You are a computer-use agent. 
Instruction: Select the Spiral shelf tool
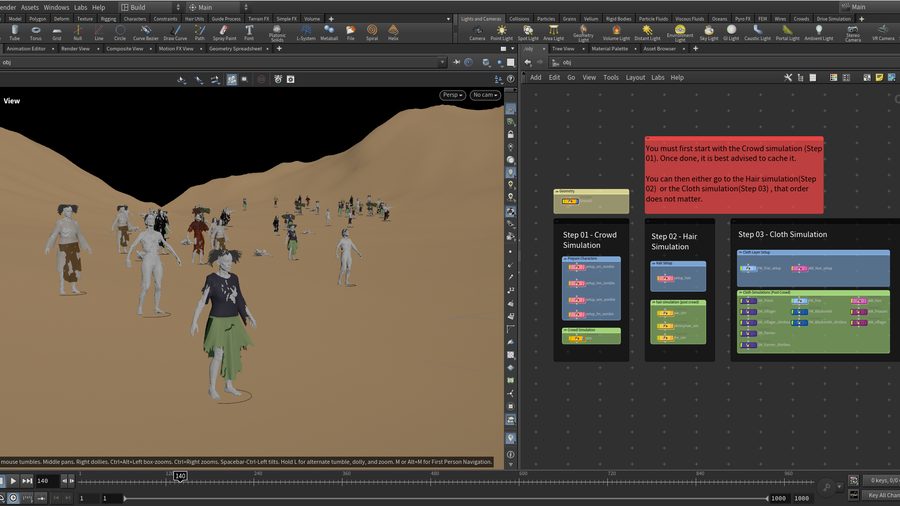[x=372, y=32]
